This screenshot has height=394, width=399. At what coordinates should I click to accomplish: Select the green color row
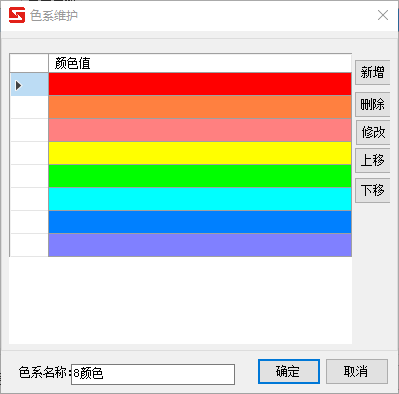[x=200, y=176]
